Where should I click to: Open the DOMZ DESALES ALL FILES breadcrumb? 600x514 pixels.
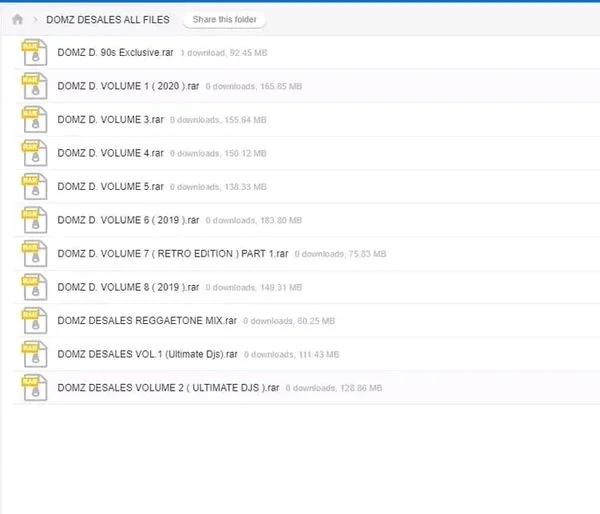(x=108, y=20)
